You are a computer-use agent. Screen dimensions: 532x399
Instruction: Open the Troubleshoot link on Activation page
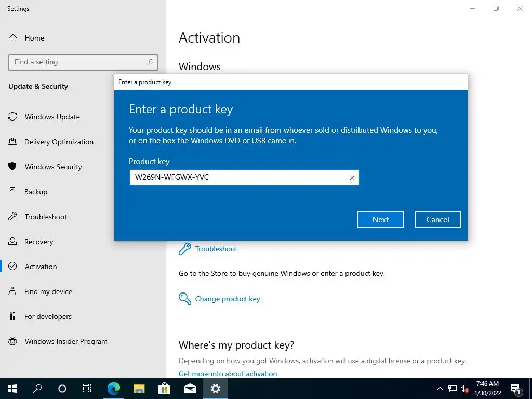tap(216, 249)
